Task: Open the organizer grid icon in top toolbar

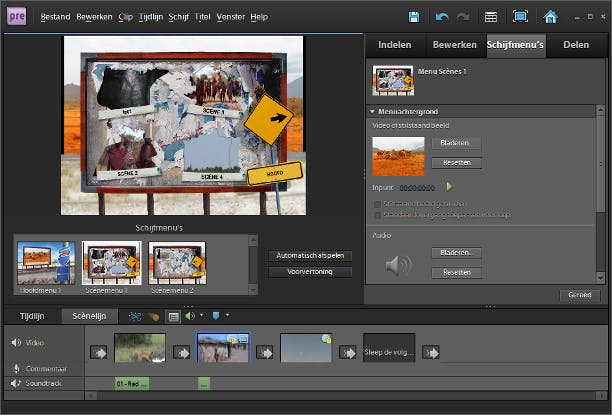Action: pyautogui.click(x=491, y=17)
